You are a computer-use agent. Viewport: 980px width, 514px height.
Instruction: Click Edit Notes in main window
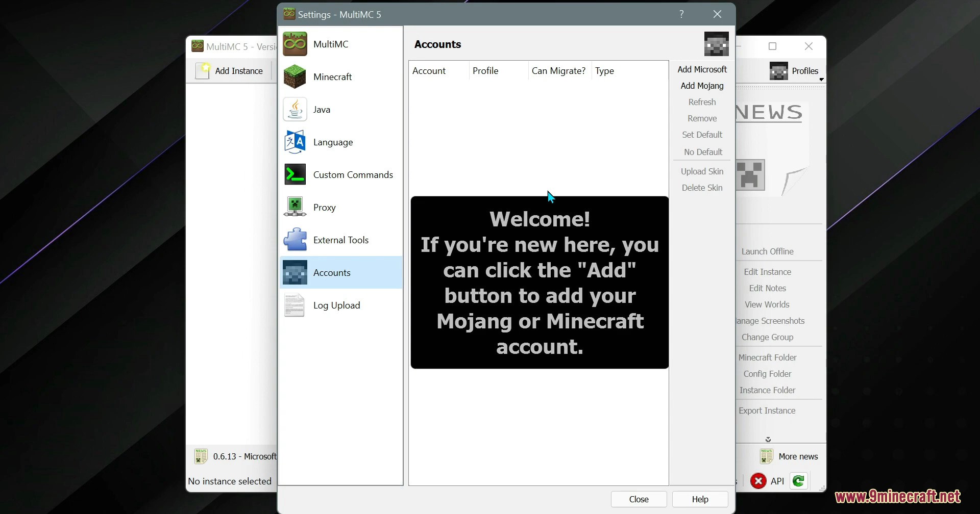pyautogui.click(x=767, y=288)
